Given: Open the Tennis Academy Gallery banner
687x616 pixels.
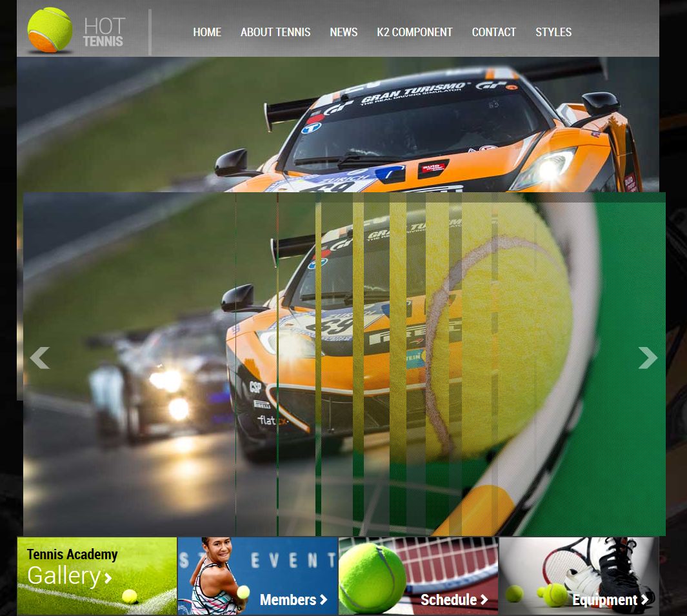Looking at the screenshot, I should click(x=97, y=576).
